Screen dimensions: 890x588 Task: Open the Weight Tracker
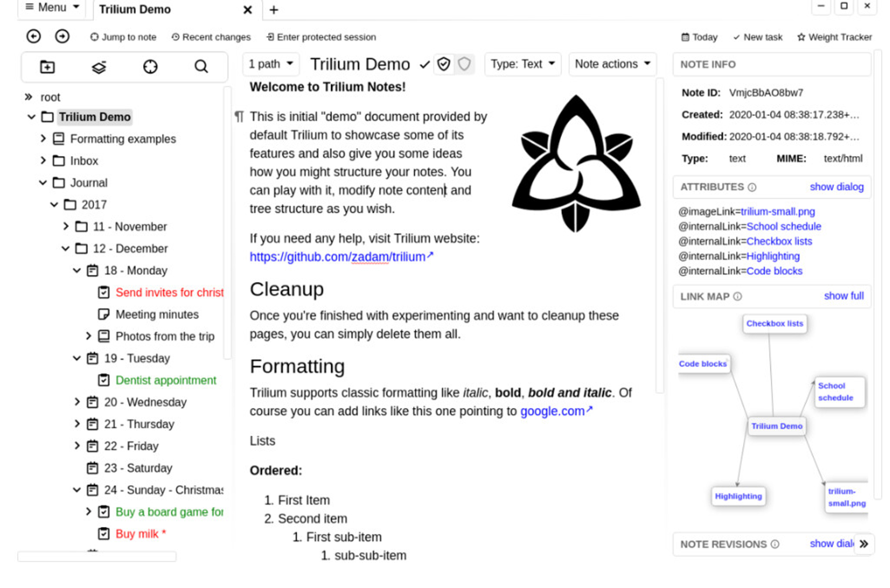[x=834, y=37]
